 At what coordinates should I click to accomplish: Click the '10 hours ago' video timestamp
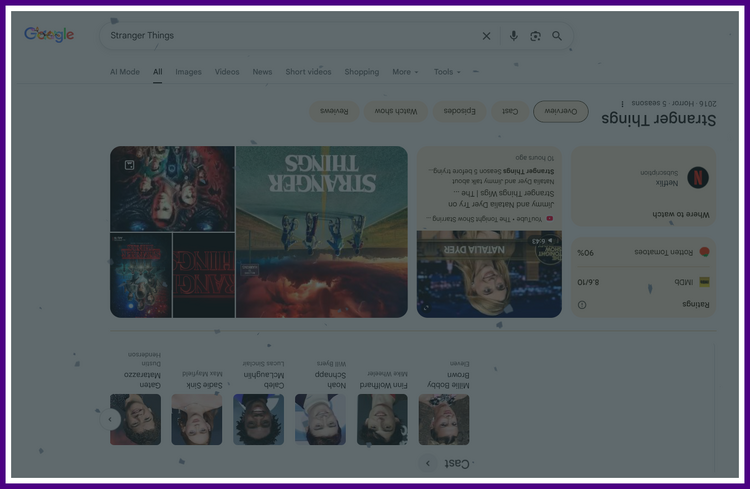[x=535, y=157]
